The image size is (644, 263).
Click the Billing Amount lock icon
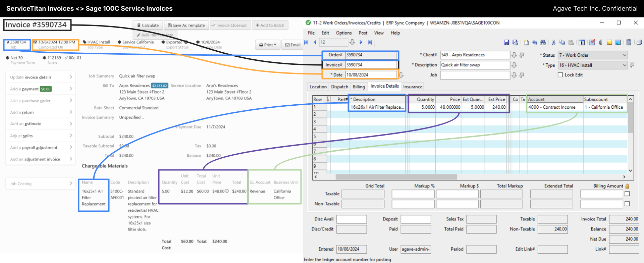click(627, 186)
